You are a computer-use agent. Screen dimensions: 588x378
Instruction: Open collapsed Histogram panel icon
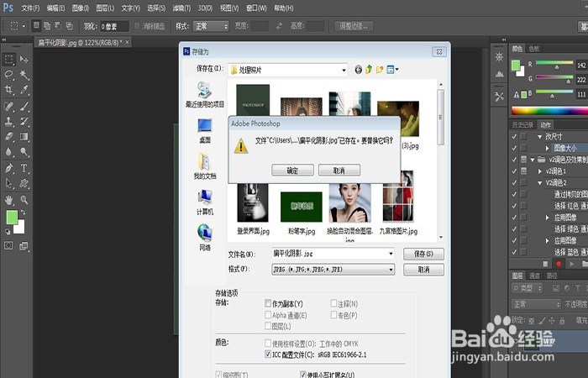pyautogui.click(x=499, y=74)
